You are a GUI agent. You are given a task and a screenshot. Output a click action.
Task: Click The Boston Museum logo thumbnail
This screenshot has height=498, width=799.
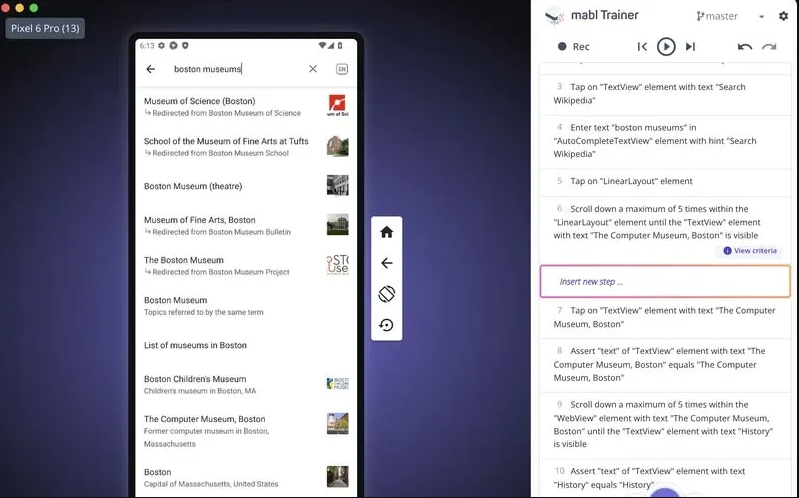pyautogui.click(x=337, y=265)
